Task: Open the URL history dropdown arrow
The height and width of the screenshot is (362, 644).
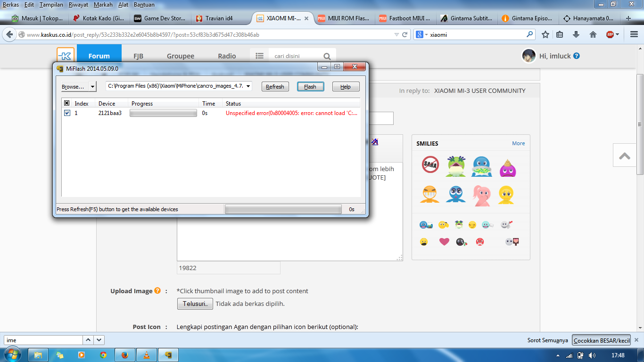Action: 396,34
